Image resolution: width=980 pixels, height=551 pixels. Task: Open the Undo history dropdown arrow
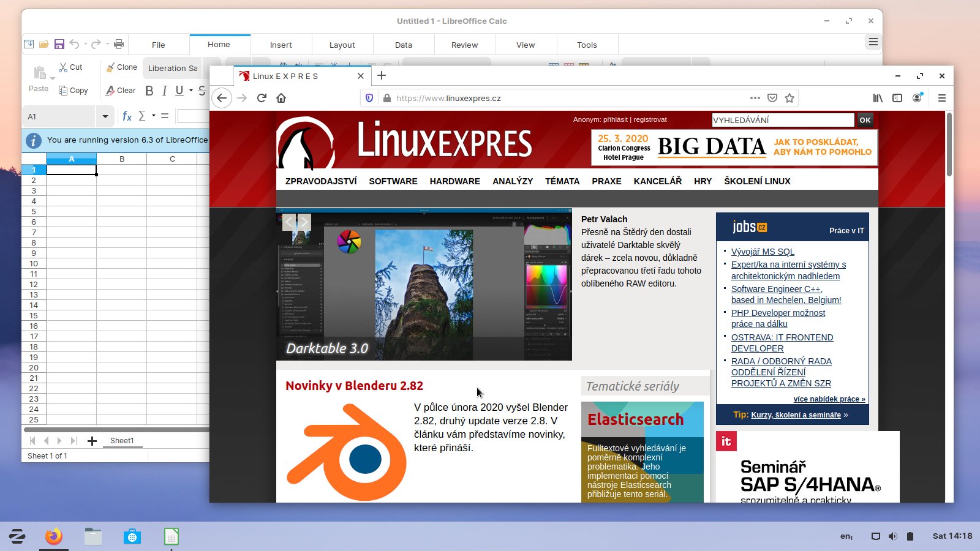[85, 44]
